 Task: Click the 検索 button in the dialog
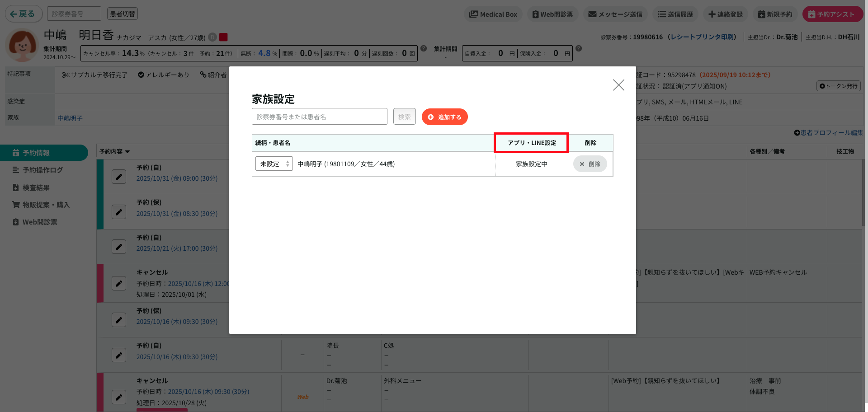coord(404,117)
